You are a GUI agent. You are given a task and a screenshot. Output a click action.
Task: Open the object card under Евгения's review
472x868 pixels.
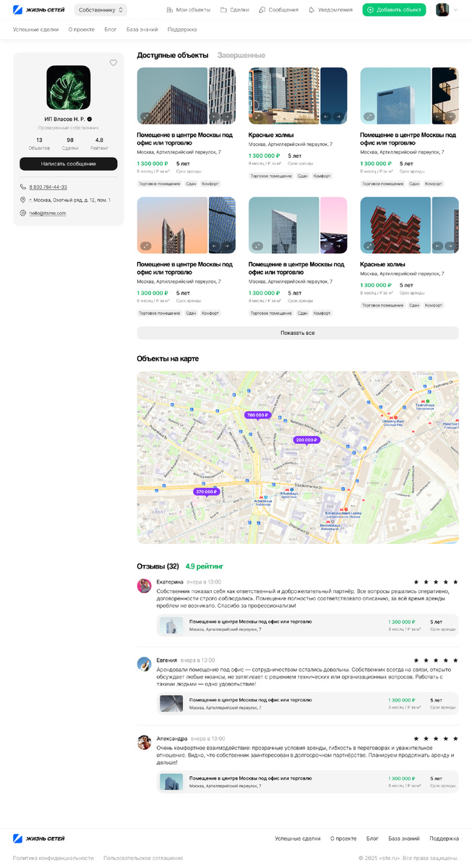pos(308,704)
